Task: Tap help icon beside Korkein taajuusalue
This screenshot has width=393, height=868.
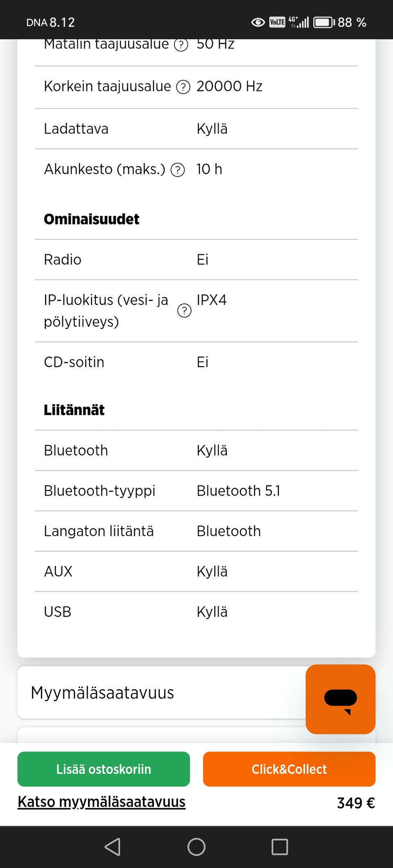Action: 183,87
